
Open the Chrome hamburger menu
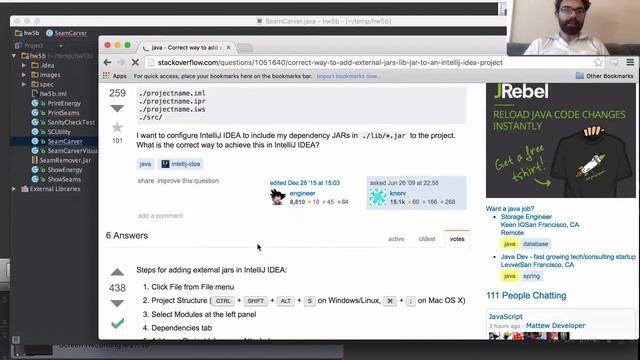(630, 62)
